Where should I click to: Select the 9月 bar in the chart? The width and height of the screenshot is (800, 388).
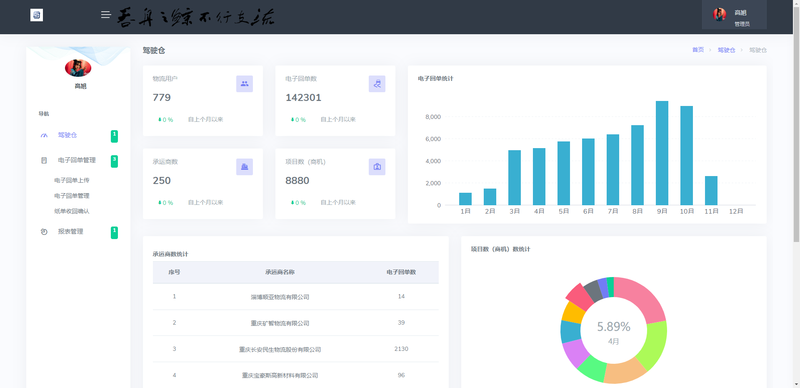(x=662, y=153)
